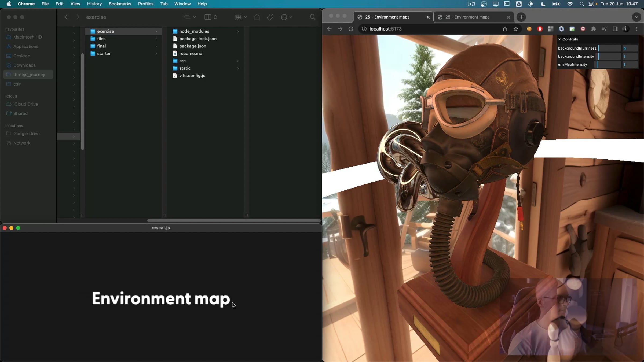
Task: Click the Finder share icon
Action: coord(257,17)
